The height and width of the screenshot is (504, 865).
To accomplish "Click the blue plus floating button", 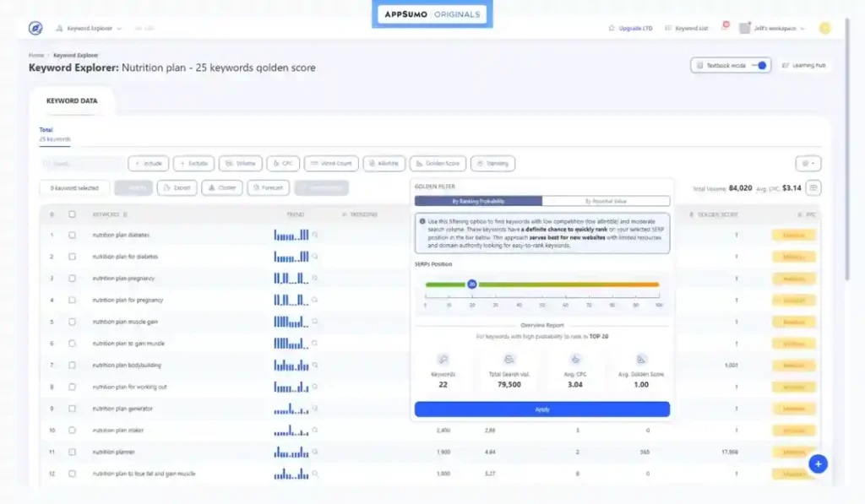I will (x=817, y=463).
